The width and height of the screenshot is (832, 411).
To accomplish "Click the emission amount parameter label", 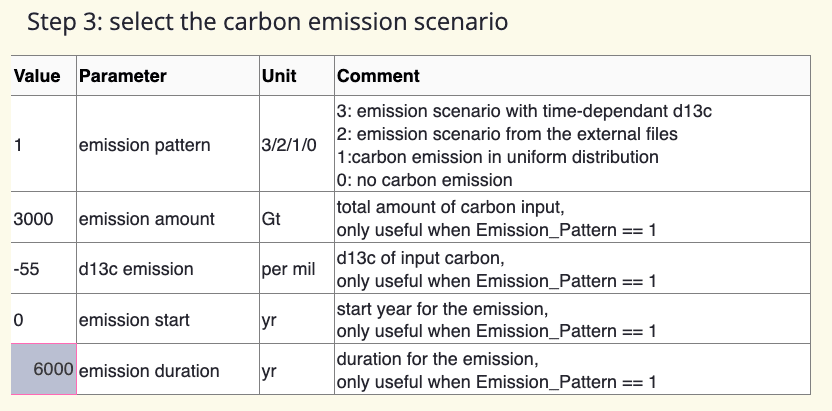I will click(143, 218).
